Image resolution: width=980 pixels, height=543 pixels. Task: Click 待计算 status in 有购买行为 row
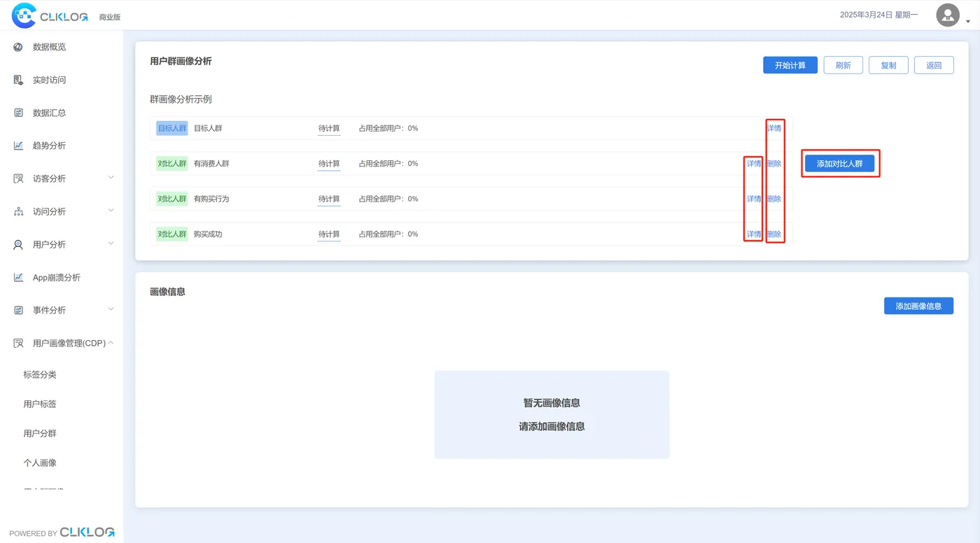click(329, 199)
